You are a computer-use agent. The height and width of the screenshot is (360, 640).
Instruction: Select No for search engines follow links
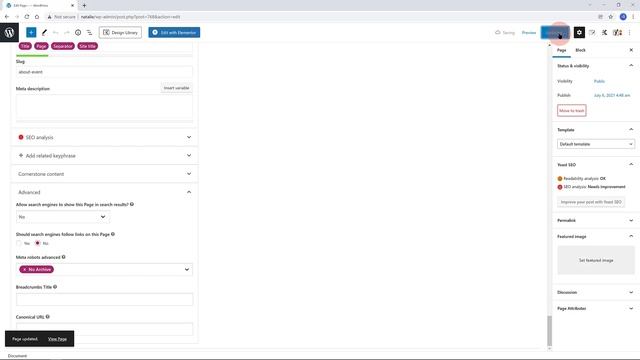(x=38, y=243)
